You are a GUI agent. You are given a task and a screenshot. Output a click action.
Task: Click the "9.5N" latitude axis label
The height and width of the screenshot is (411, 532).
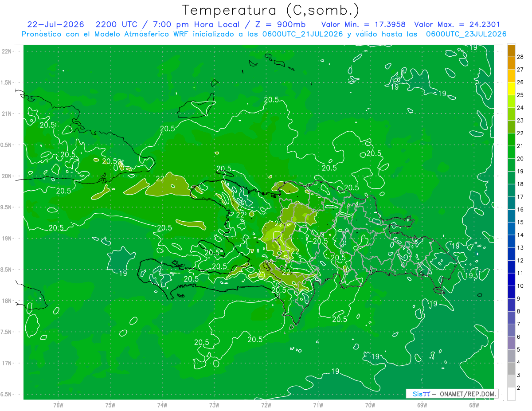(x=7, y=207)
